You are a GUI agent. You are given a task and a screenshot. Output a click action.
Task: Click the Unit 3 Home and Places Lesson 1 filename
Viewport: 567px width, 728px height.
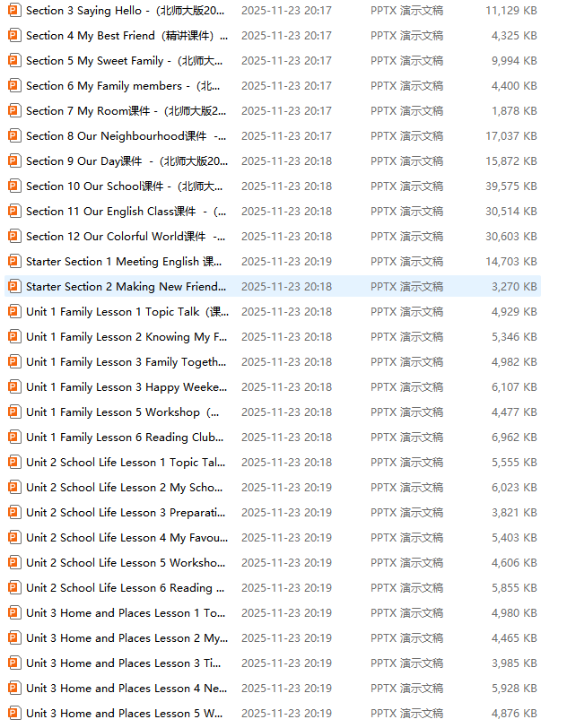pos(126,613)
